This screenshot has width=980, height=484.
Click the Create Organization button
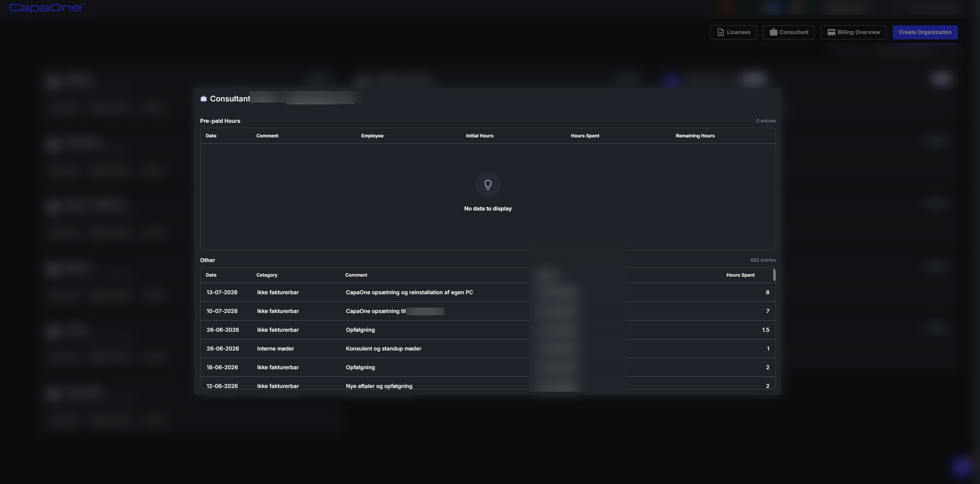(925, 32)
